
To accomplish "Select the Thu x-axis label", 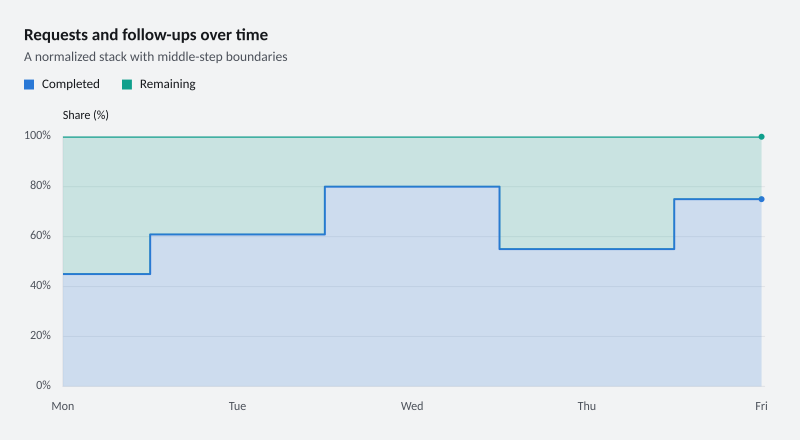I will tap(587, 406).
